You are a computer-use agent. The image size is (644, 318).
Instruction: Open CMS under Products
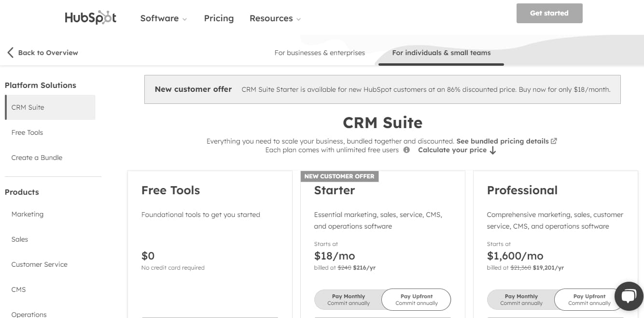(19, 289)
